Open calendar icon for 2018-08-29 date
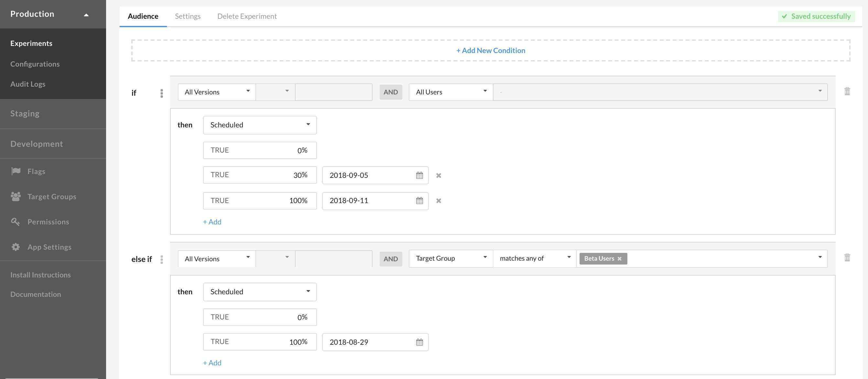Image resolution: width=868 pixels, height=379 pixels. coord(419,342)
